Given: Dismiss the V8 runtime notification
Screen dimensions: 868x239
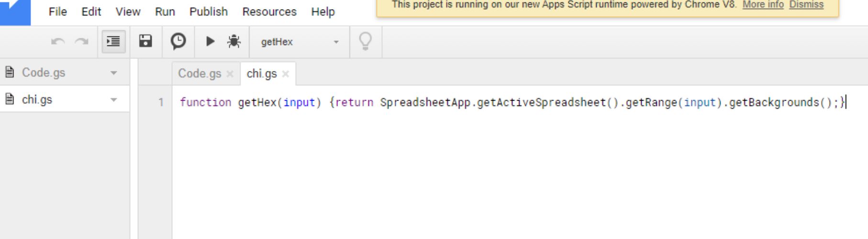Looking at the screenshot, I should (806, 5).
